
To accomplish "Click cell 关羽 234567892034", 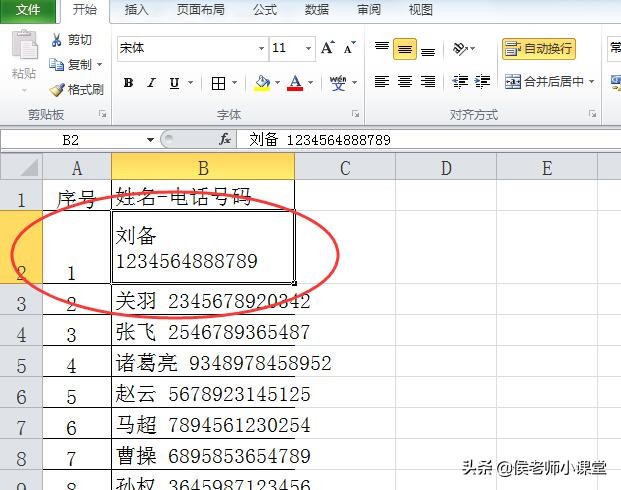I will pos(203,299).
